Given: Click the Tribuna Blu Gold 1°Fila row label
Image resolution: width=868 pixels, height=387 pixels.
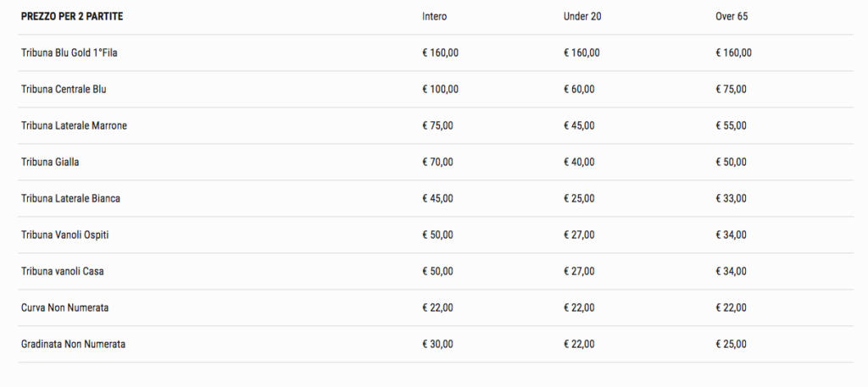Looking at the screenshot, I should tap(70, 53).
